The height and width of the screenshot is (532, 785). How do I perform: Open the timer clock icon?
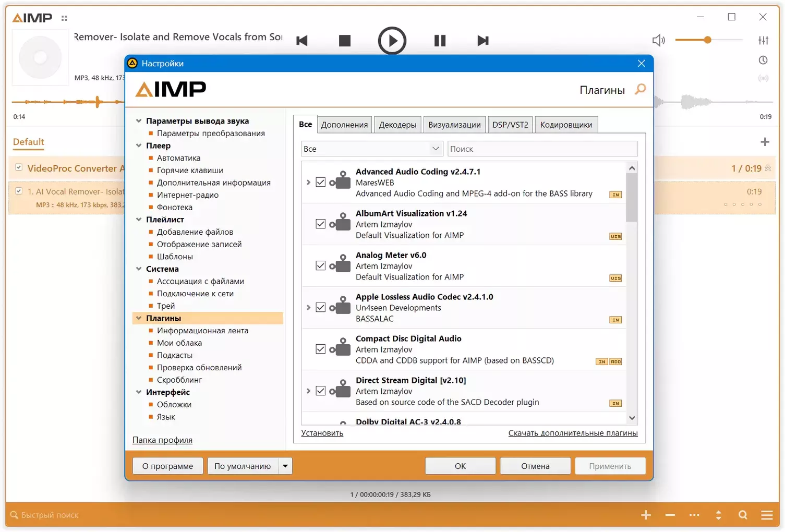pos(763,60)
